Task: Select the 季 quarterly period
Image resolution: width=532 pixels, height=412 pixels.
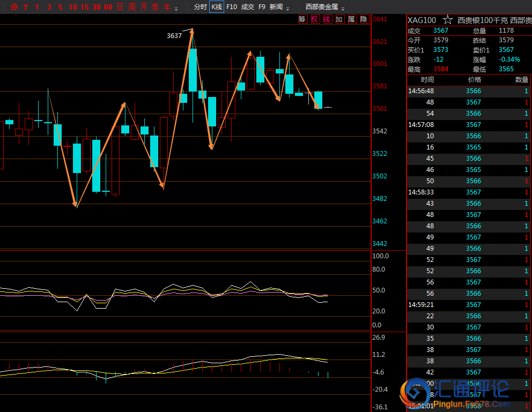Action: (x=156, y=7)
